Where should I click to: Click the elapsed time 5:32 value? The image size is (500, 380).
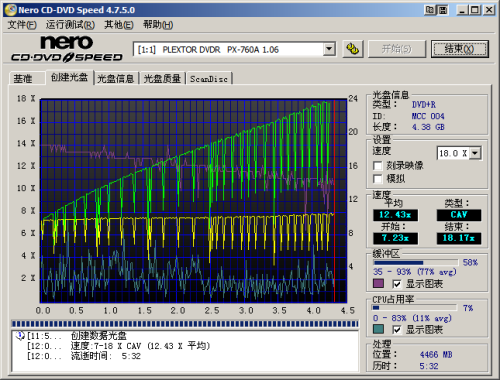coord(429,366)
